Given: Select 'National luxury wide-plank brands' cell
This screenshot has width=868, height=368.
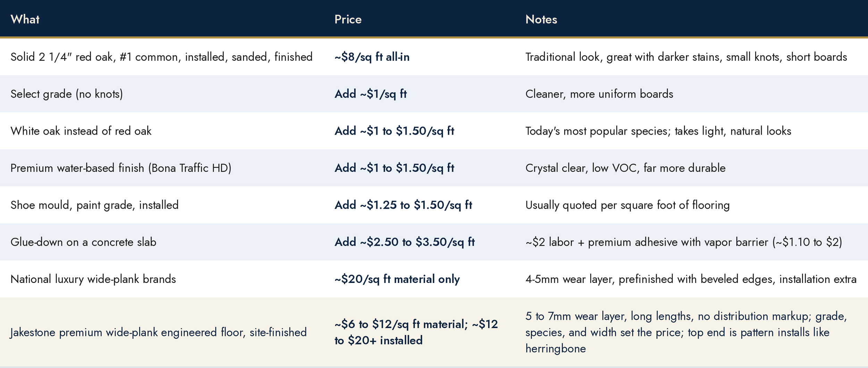Looking at the screenshot, I should coord(93,279).
